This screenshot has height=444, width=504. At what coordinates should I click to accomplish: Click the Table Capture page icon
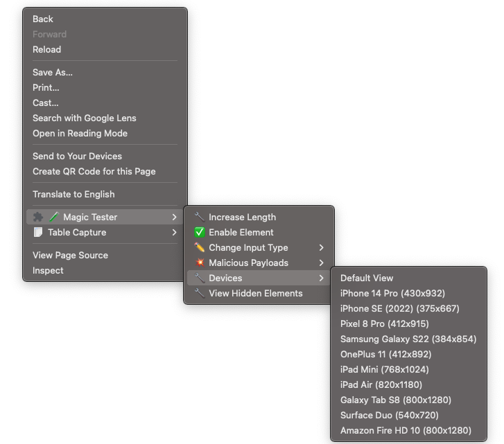pyautogui.click(x=38, y=232)
